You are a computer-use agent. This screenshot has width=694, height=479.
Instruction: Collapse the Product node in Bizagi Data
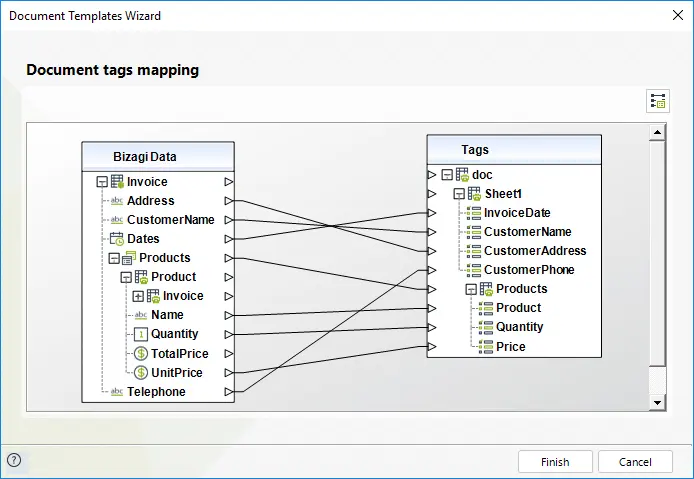point(126,277)
